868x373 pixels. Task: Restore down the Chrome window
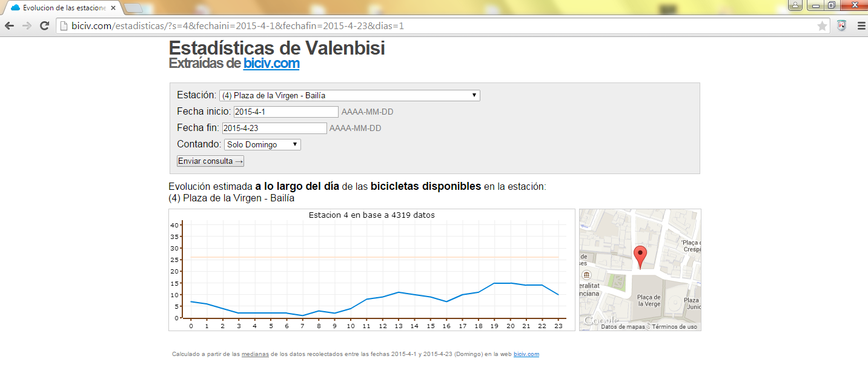832,5
